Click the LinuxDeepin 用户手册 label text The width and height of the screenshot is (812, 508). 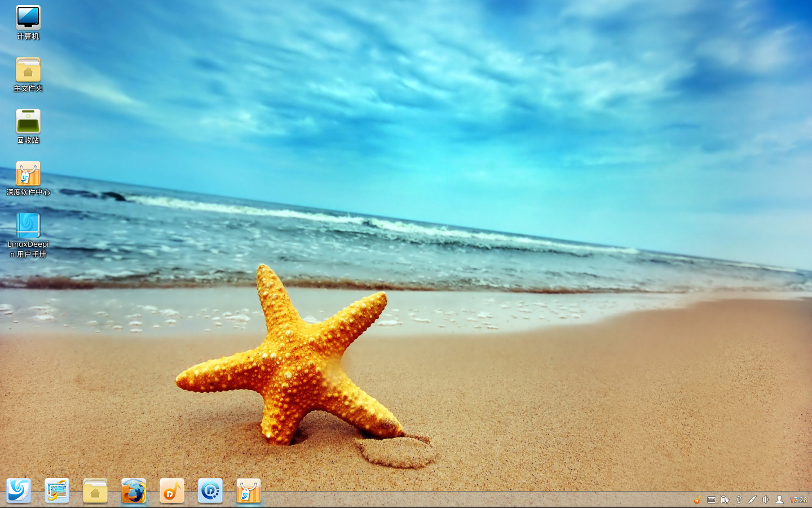point(28,249)
